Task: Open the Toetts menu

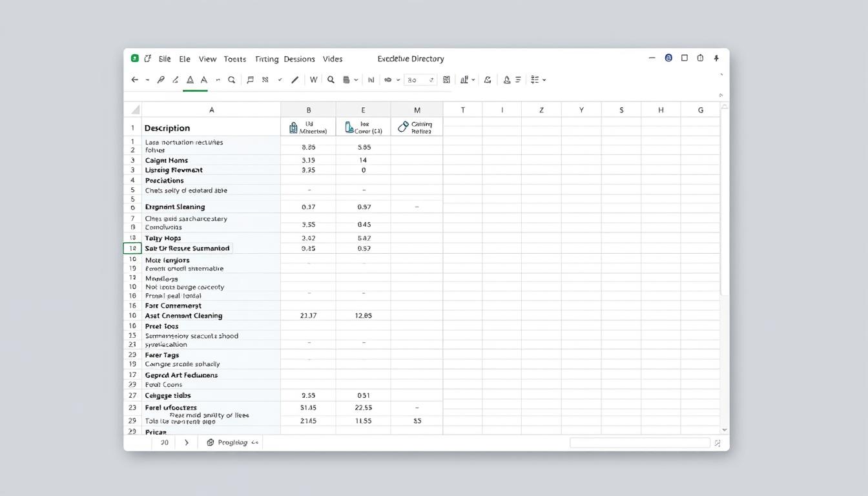Action: point(235,59)
